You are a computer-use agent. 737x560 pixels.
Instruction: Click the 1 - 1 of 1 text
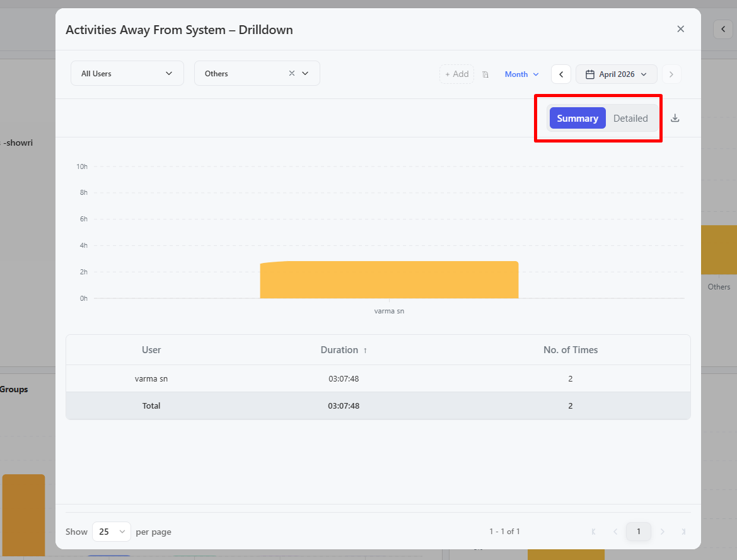click(504, 532)
